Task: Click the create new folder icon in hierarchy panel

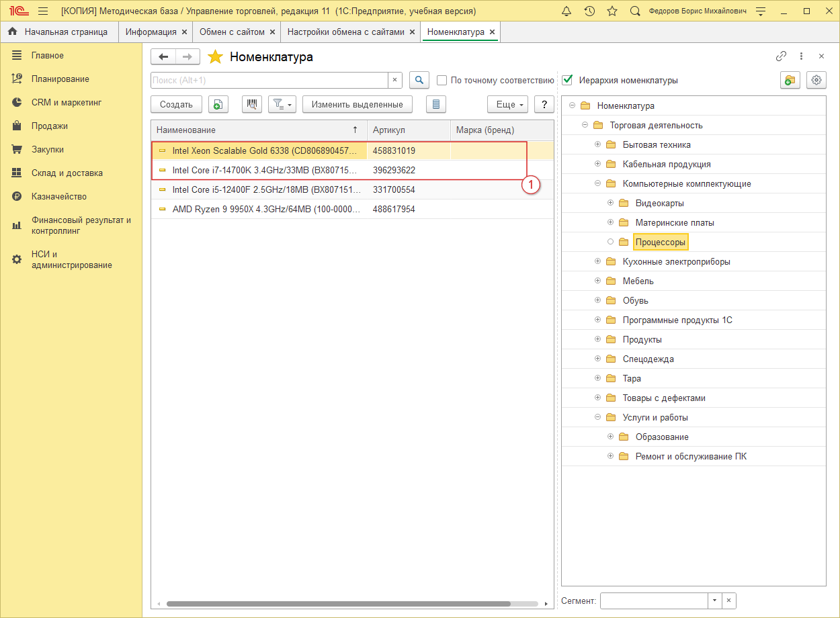Action: (x=790, y=80)
